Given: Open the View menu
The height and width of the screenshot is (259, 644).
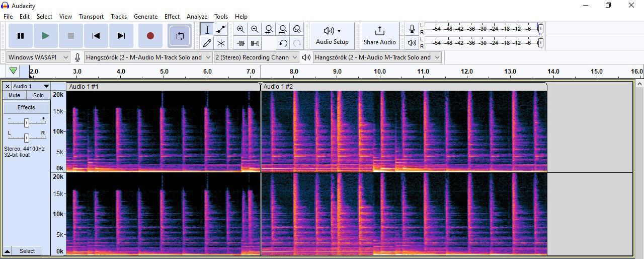Looking at the screenshot, I should coord(65,17).
